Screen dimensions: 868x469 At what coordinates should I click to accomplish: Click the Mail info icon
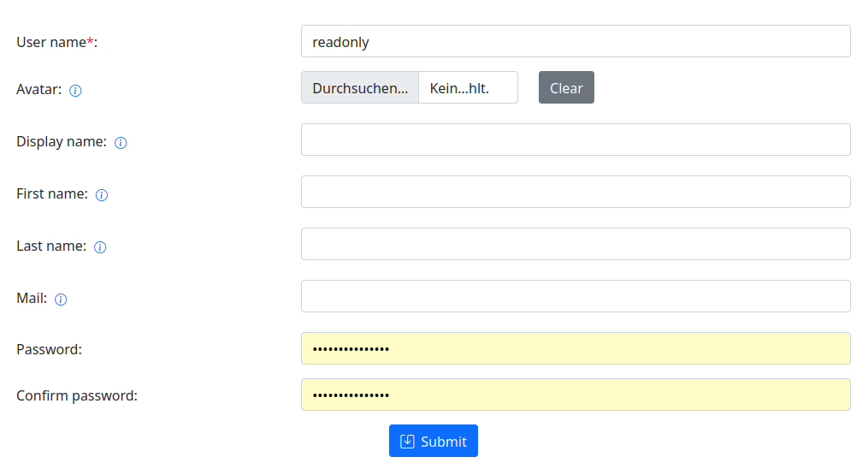(61, 300)
